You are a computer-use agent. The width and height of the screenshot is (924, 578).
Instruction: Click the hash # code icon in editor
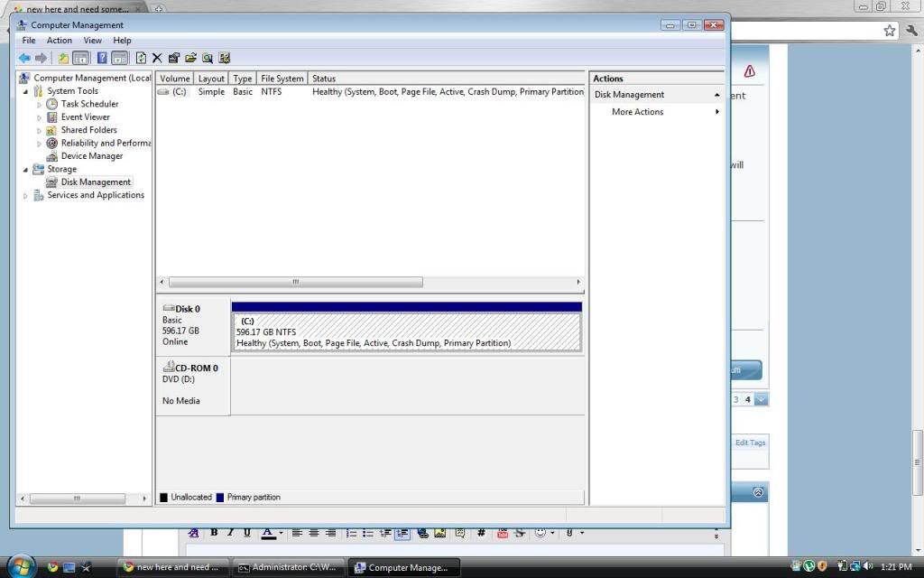tap(481, 533)
